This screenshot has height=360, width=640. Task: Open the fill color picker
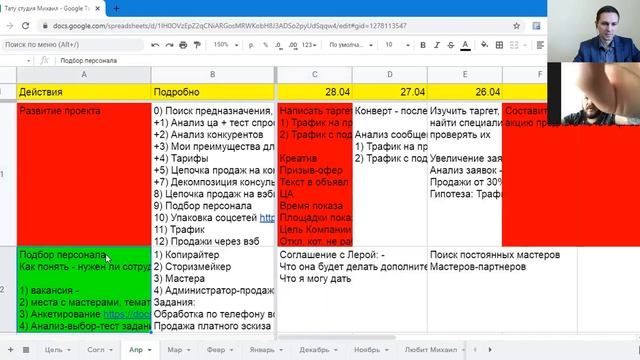click(484, 45)
